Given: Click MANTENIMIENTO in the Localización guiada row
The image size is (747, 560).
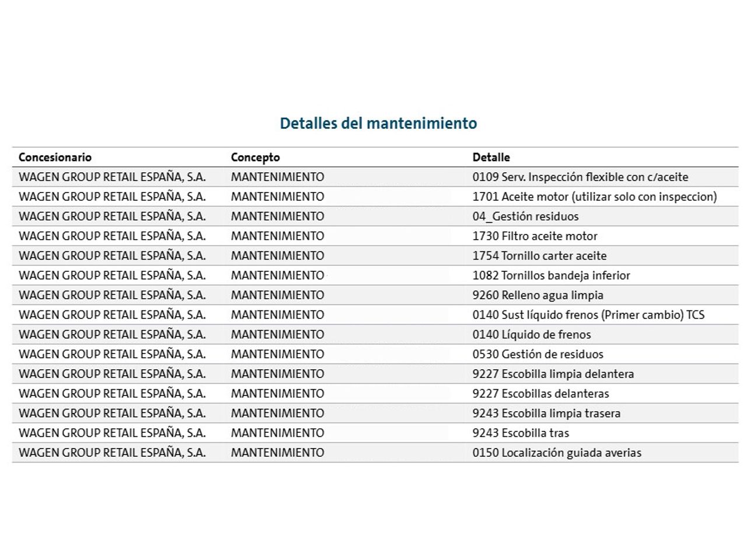Looking at the screenshot, I should [277, 453].
